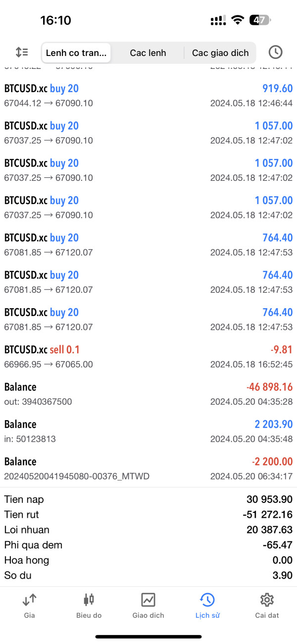Viewport: 297px width, 644px height.
Task: Open the Bieu do chart tab
Action: [89, 606]
